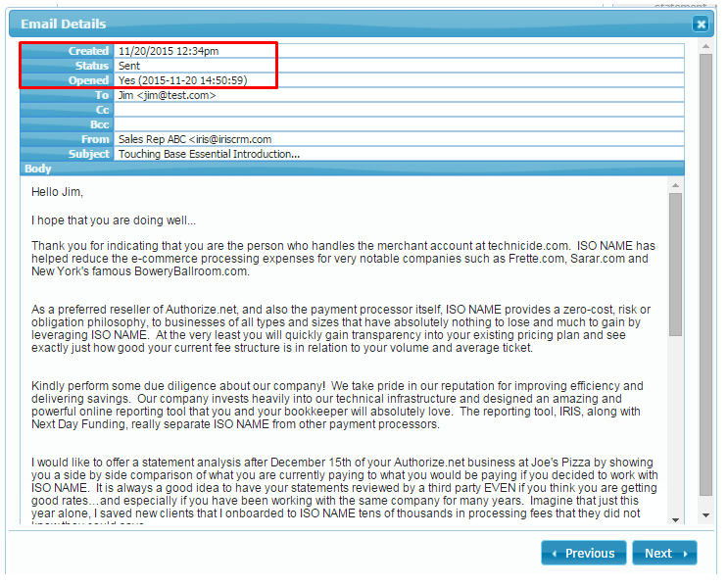Click the paragraph starting 'As a preferred reseller'
This screenshot has height=586, width=728.
pos(341,328)
